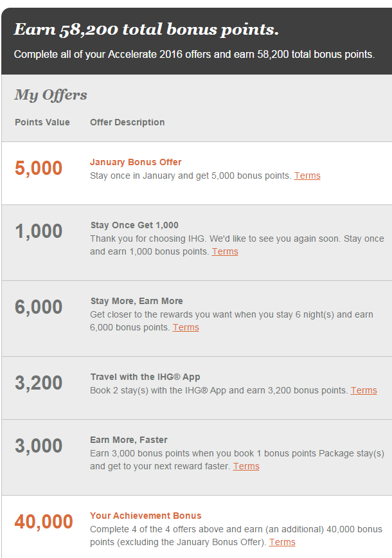The image size is (392, 558).
Task: Click the 3,000 points value
Action: (39, 446)
